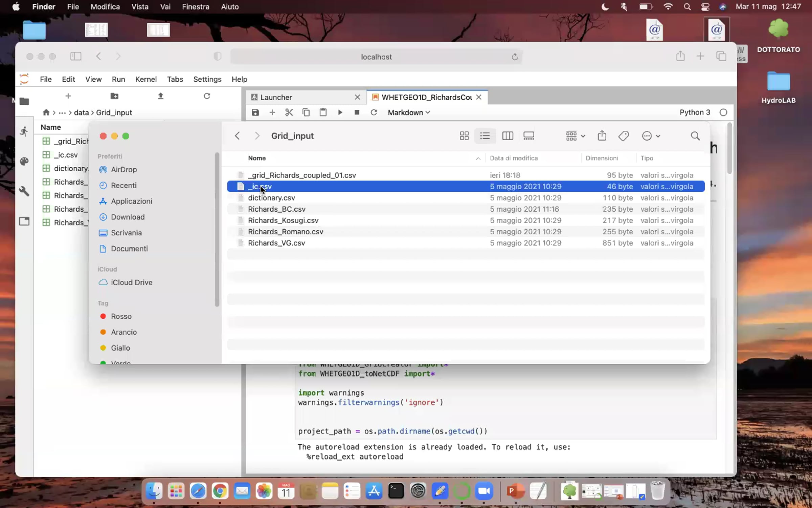The width and height of the screenshot is (812, 508).
Task: Interrupt the kernel with stop icon
Action: (x=357, y=112)
